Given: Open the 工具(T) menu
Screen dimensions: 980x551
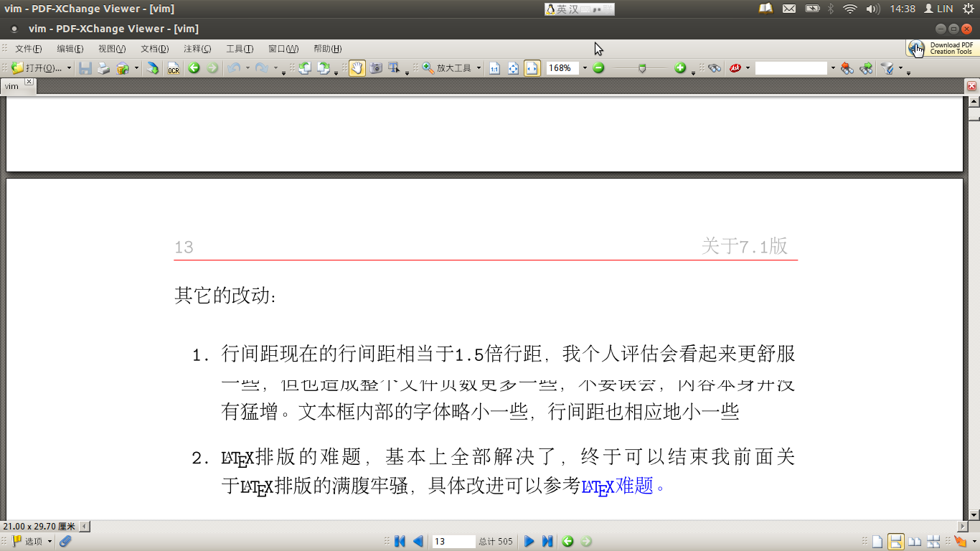Looking at the screenshot, I should (240, 49).
